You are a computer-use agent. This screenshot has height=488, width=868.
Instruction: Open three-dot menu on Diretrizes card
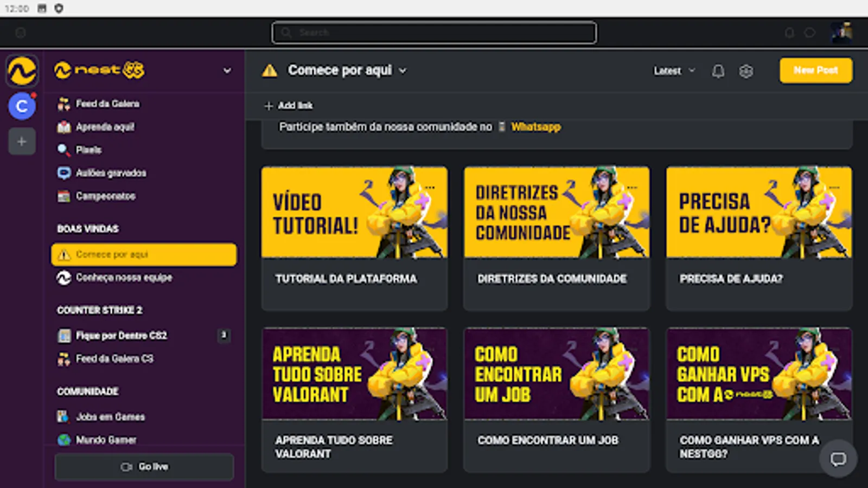632,188
